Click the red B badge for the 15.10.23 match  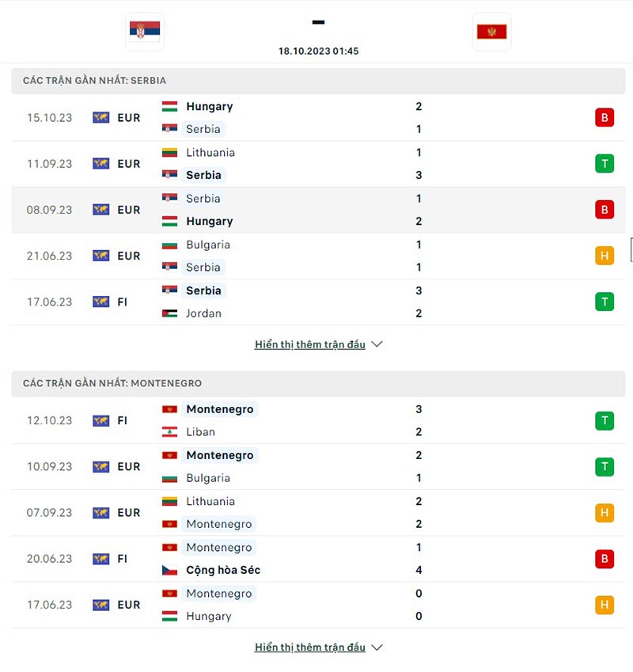coord(605,117)
